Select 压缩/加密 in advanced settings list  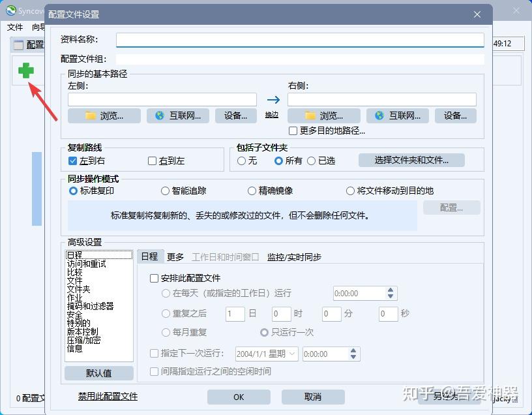click(83, 340)
